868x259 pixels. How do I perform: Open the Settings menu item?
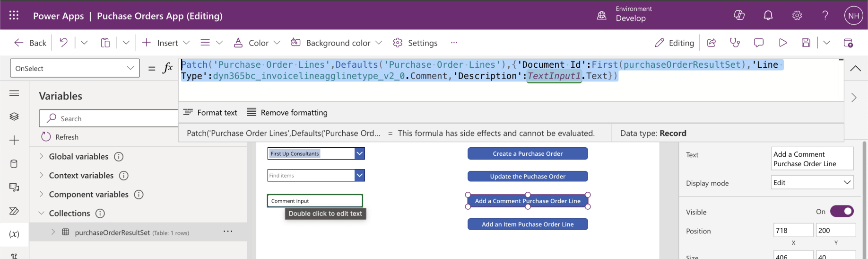point(415,43)
